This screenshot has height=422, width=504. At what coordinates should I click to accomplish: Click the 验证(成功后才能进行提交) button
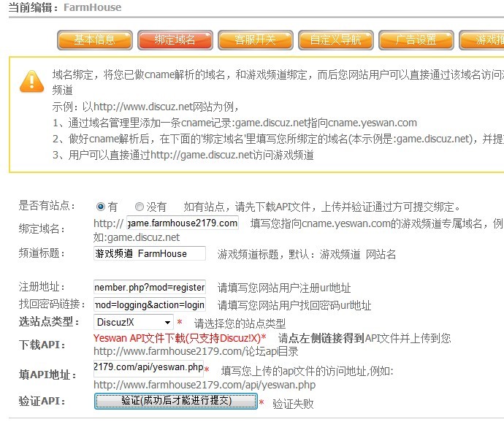click(x=176, y=401)
